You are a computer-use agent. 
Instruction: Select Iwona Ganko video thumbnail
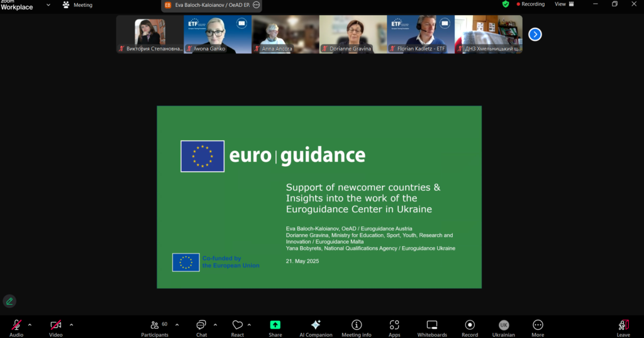click(218, 35)
